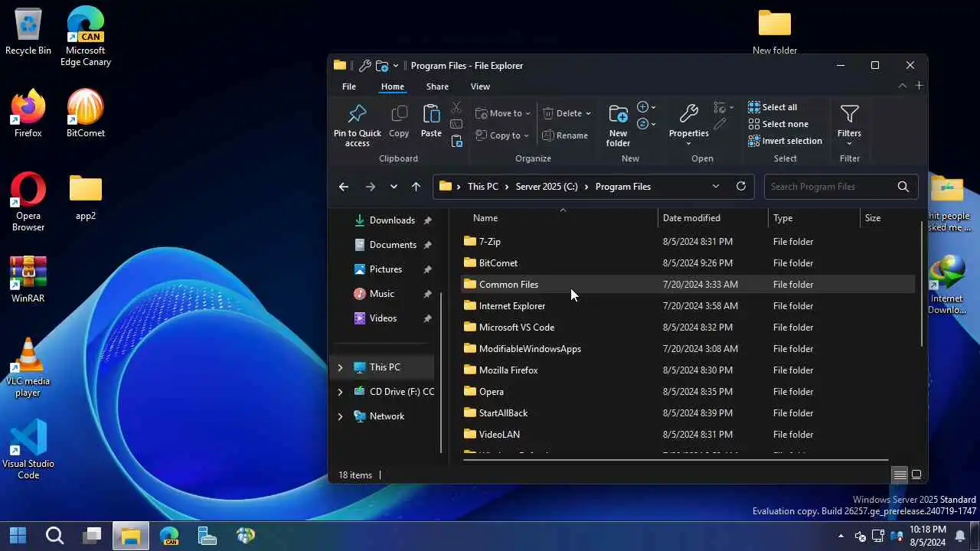This screenshot has height=551, width=980.
Task: Sort by the Type column header
Action: tap(815, 218)
